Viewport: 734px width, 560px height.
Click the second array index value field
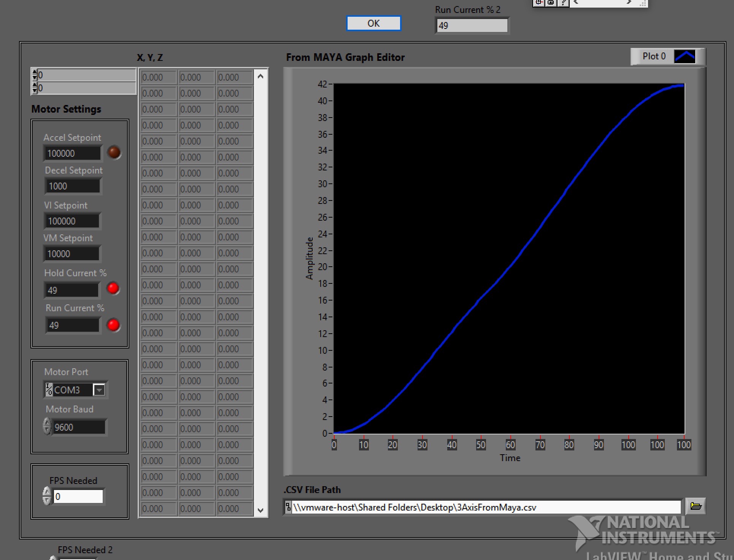tap(87, 88)
